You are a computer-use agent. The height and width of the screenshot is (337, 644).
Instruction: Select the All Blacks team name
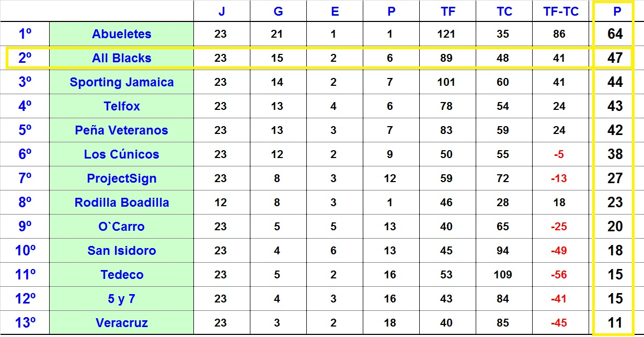coord(121,58)
